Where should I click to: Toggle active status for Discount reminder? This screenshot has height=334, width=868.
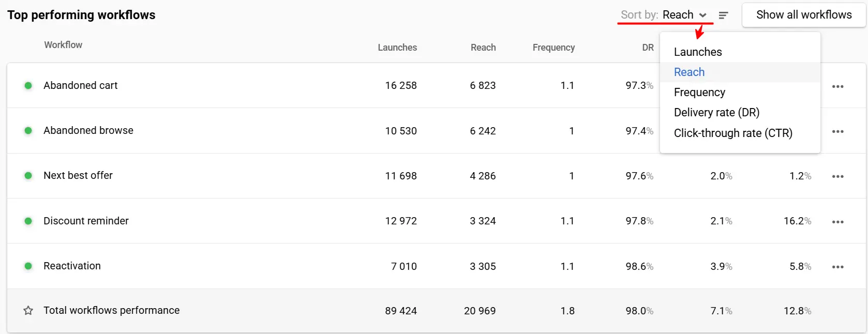pyautogui.click(x=28, y=221)
